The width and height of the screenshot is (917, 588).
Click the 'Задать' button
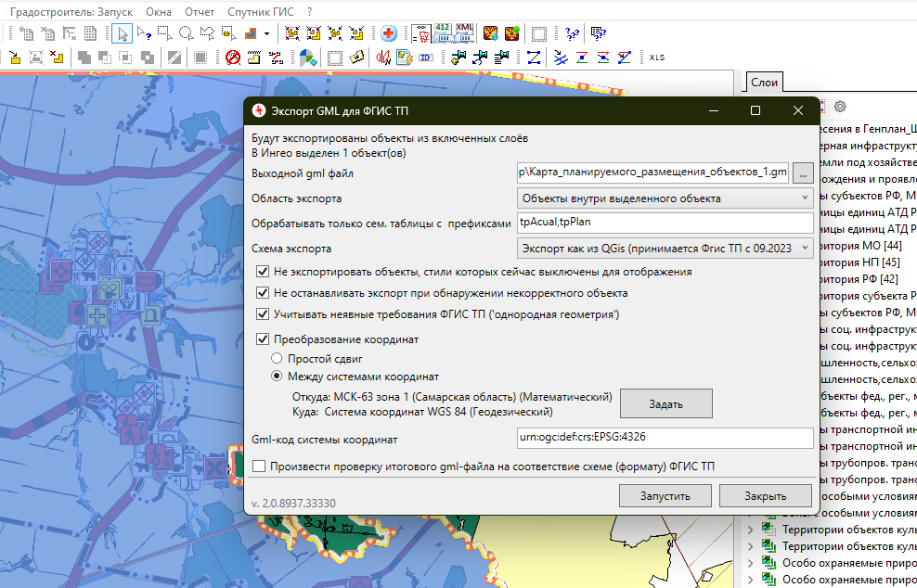coord(666,403)
